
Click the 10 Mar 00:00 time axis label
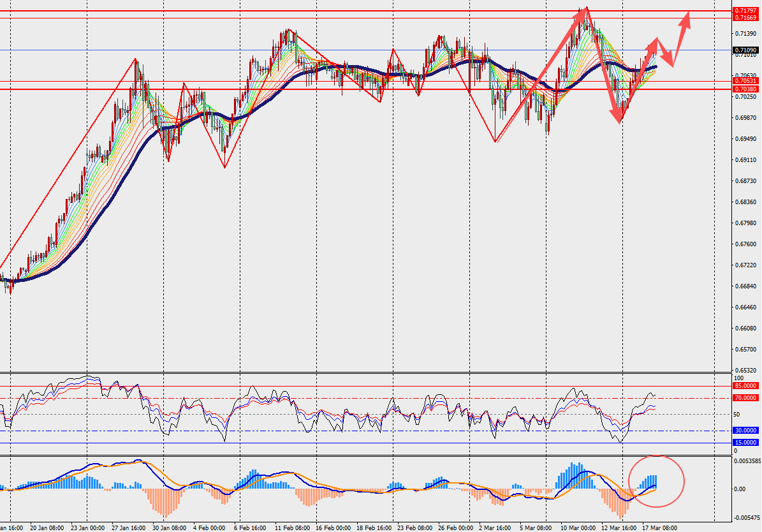(x=578, y=528)
